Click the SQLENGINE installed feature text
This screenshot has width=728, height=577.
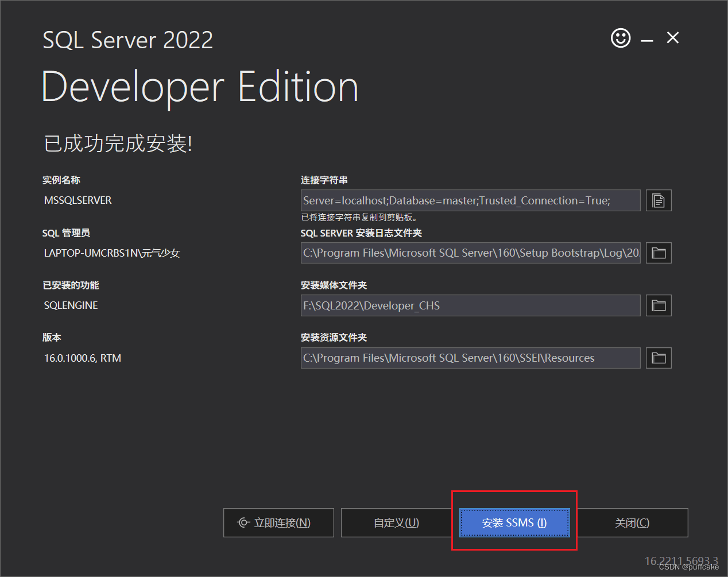(x=71, y=305)
